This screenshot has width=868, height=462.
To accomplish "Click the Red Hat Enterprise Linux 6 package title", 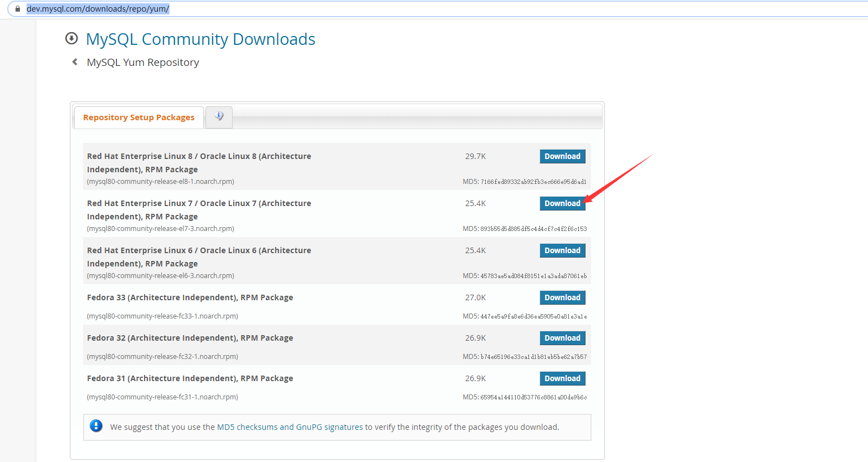I will [199, 257].
